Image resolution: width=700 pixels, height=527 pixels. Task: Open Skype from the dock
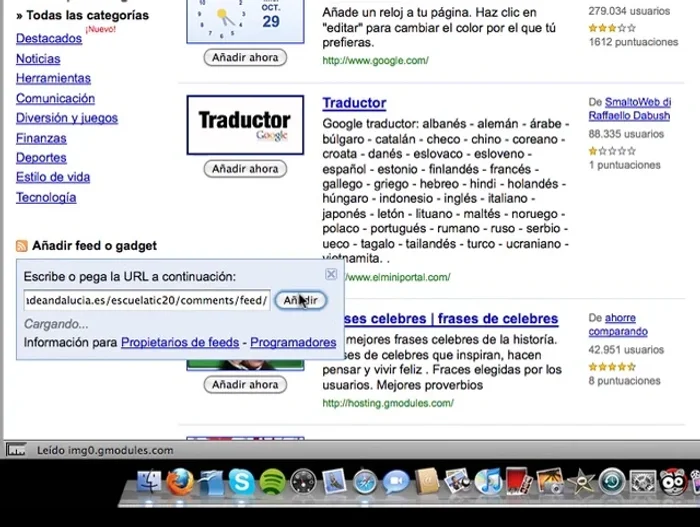[242, 482]
